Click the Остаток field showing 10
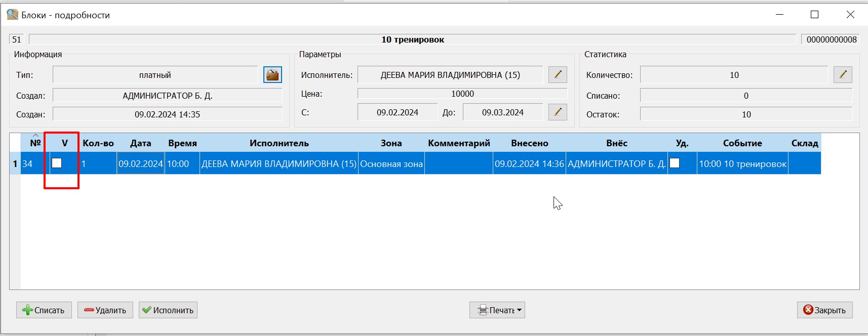Screen dimensions: 868x336 tap(746, 114)
